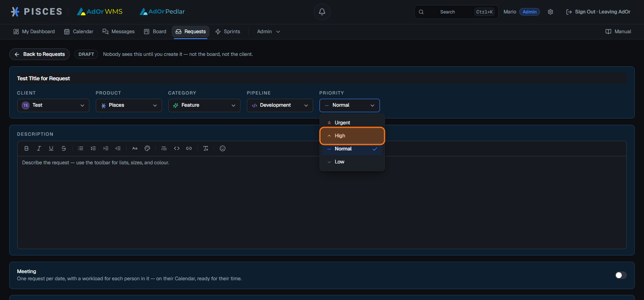Collapse the Priority dropdown showing Normal
The width and height of the screenshot is (644, 300).
[350, 105]
